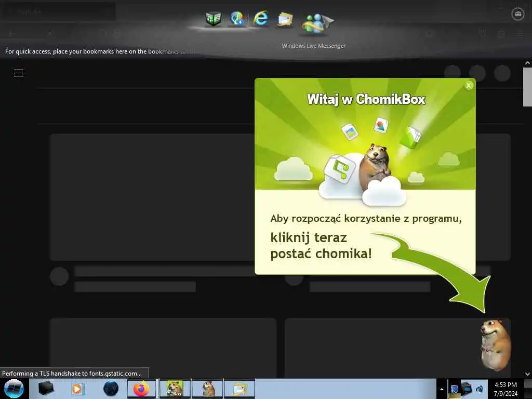Open the clock showing 4:53 PM
532x399 pixels.
pyautogui.click(x=506, y=389)
